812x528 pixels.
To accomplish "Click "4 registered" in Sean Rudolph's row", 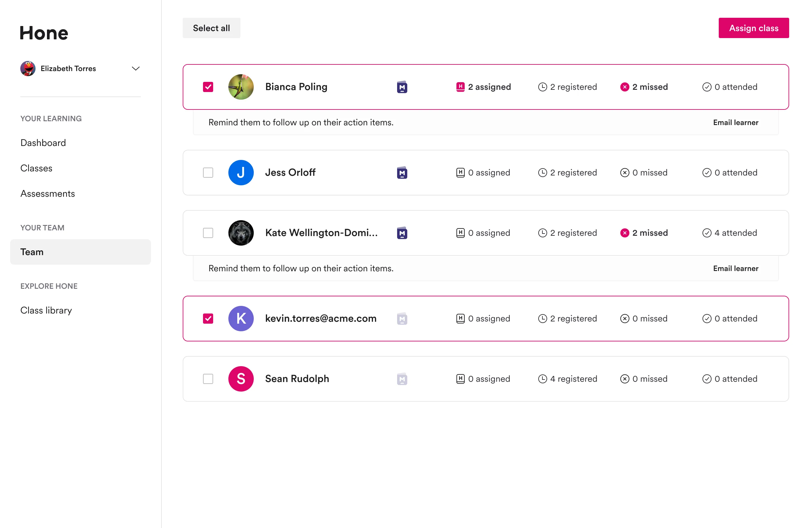I will tap(574, 379).
